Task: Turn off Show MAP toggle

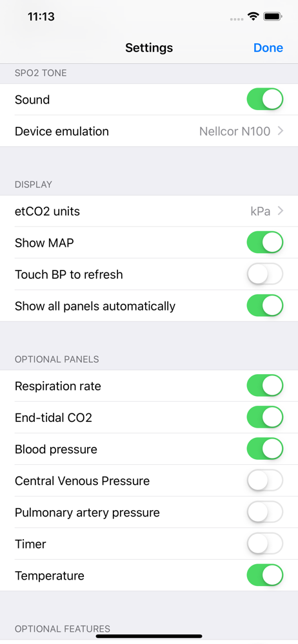Action: tap(265, 242)
